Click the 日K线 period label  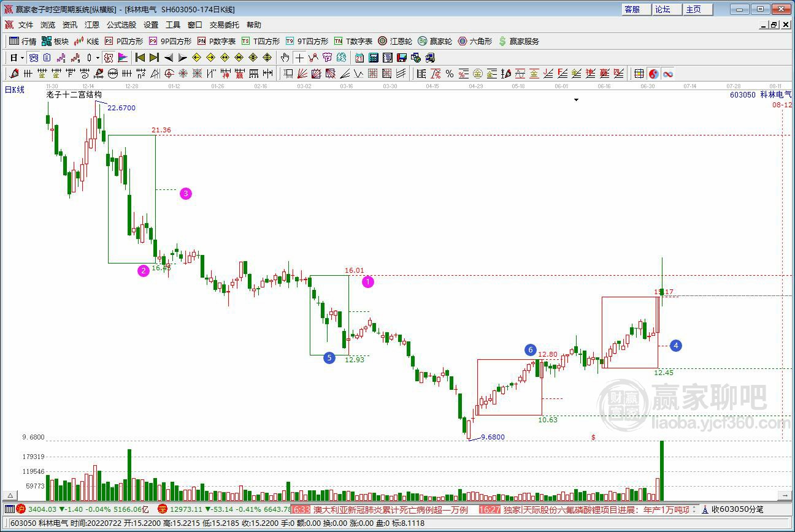coord(15,90)
